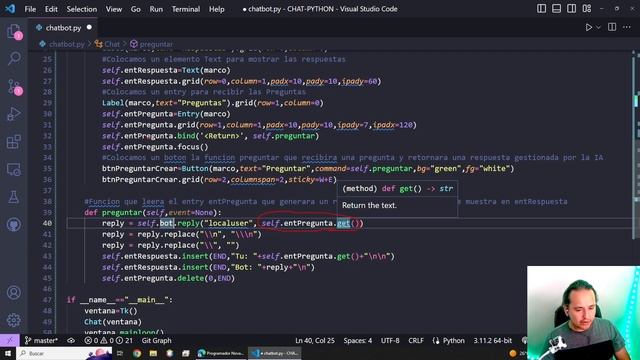The image size is (640, 360).
Task: Open the GitHub view in activity bar
Action: click(x=14, y=224)
